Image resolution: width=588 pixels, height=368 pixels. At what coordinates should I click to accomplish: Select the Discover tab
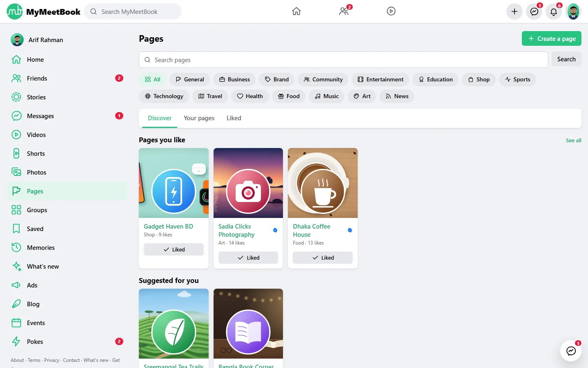pos(160,118)
